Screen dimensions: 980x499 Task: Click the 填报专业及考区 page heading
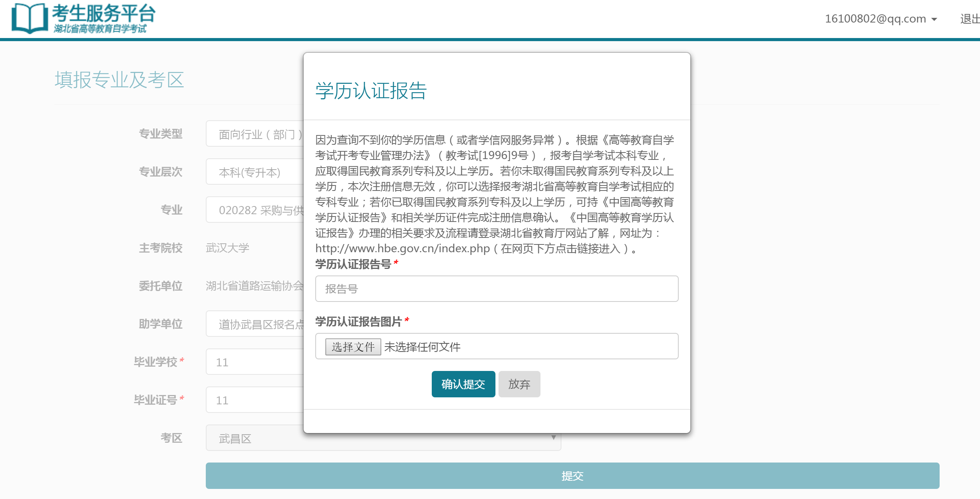pyautogui.click(x=119, y=80)
